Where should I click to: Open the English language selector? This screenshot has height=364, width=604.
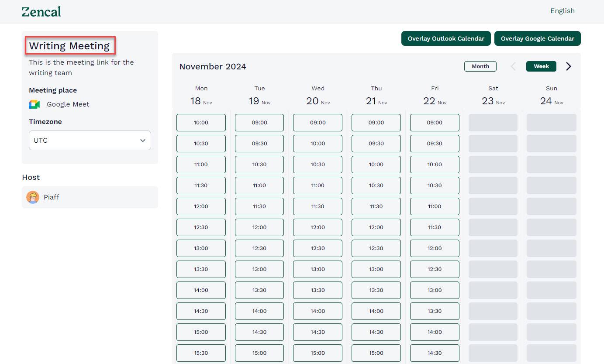coord(562,10)
